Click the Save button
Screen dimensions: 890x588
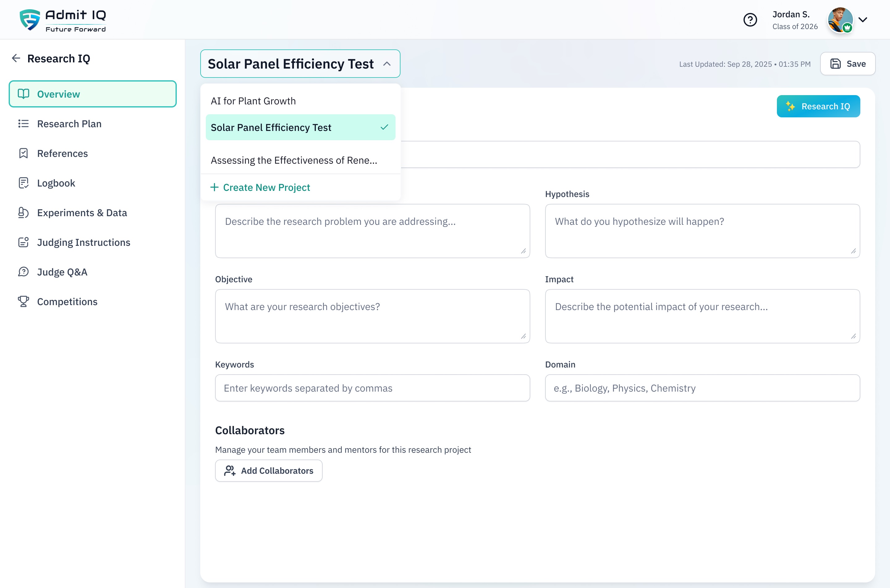coord(848,63)
